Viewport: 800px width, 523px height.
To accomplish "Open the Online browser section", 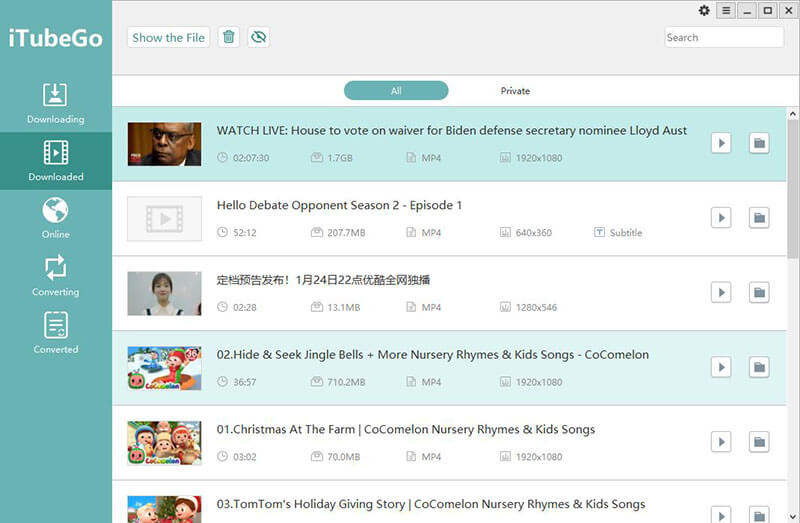I will pos(56,218).
